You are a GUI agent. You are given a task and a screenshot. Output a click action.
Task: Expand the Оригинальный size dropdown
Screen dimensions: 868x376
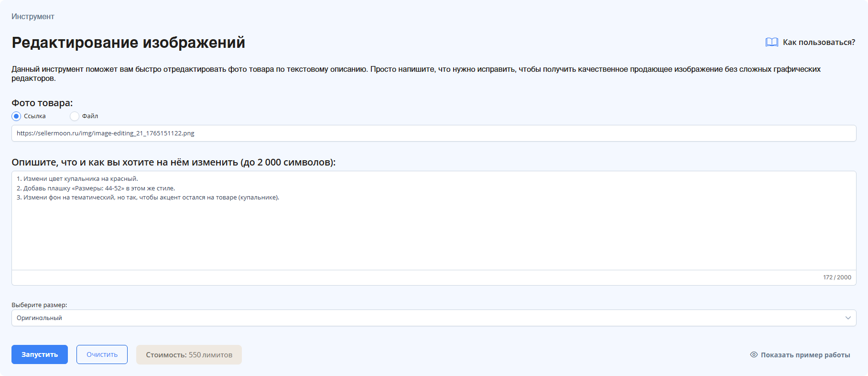[430, 318]
